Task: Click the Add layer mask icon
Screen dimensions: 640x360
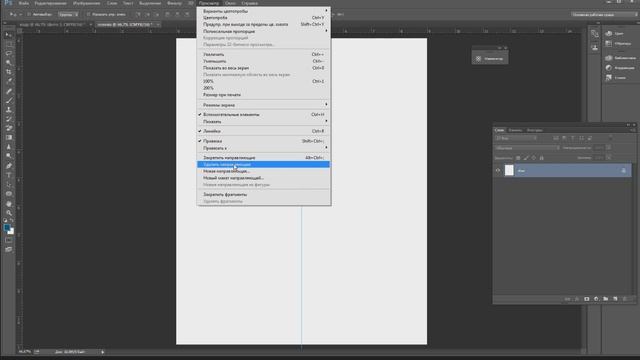Action: click(587, 299)
